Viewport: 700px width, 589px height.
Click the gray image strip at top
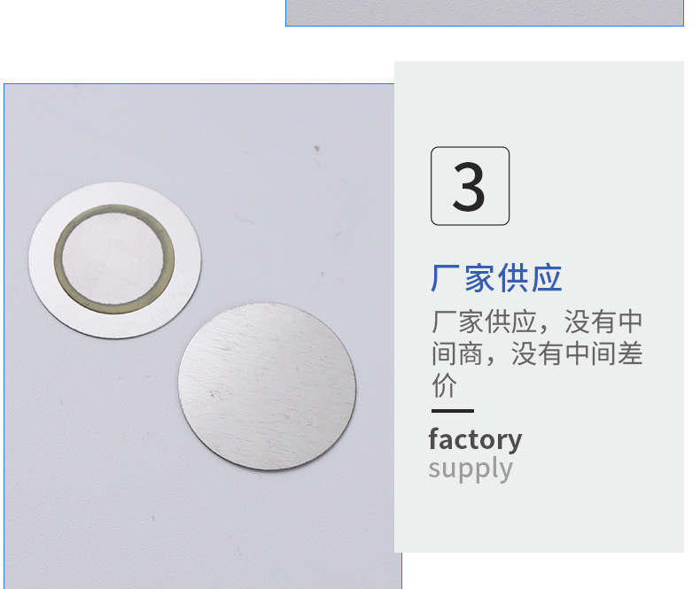tap(485, 13)
